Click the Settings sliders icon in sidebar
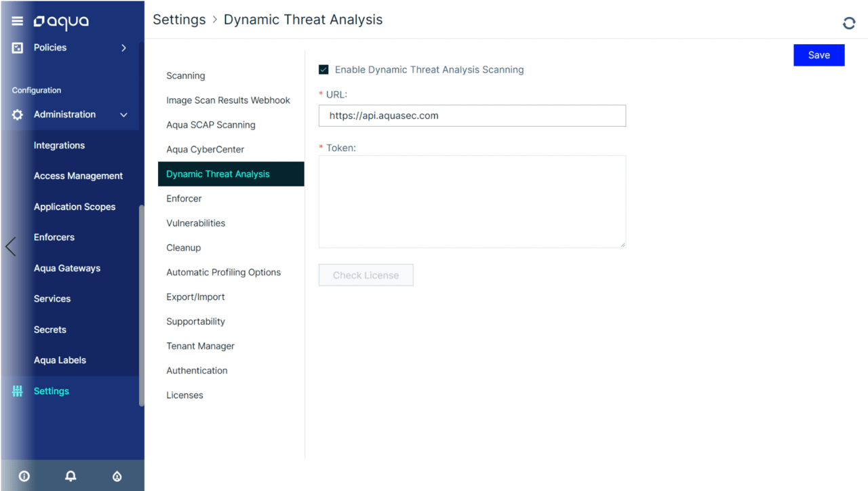868x491 pixels. pos(18,391)
